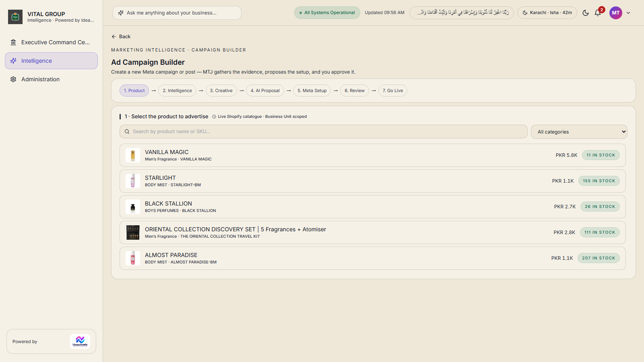Select ORIENTAL COLLECTION DISCOVERY SET product name

235,229
